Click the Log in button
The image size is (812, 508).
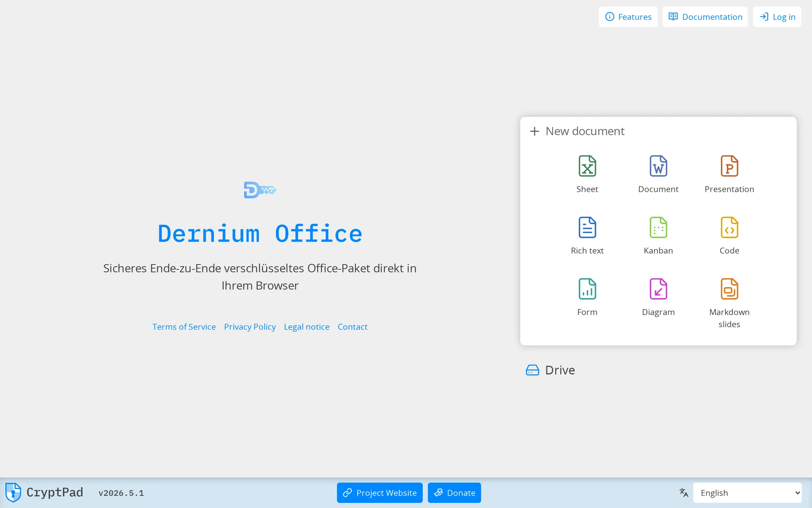(777, 17)
